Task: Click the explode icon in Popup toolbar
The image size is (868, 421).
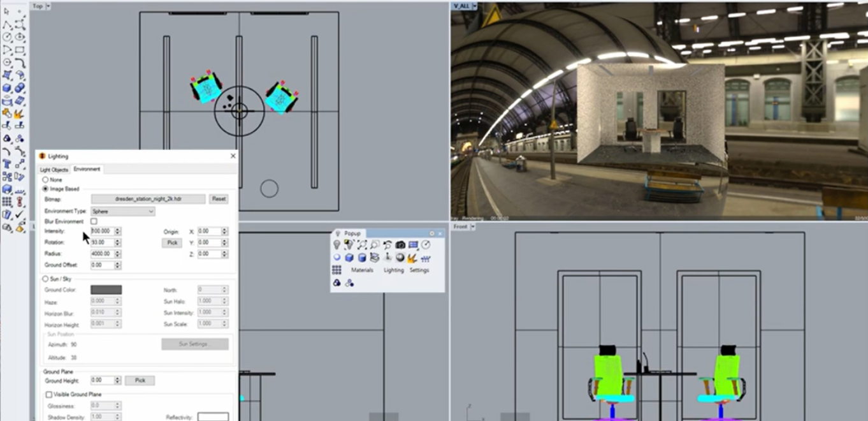Action: click(412, 258)
